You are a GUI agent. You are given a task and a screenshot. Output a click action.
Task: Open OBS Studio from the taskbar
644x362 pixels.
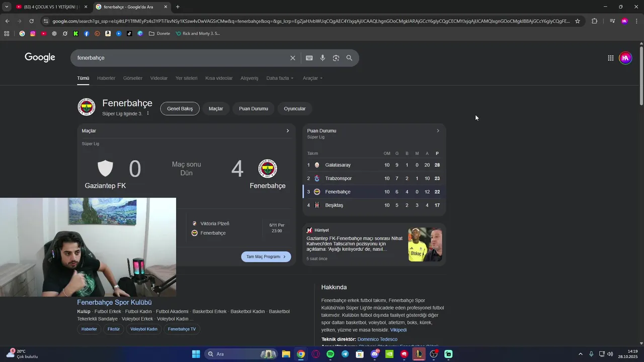[434, 354]
